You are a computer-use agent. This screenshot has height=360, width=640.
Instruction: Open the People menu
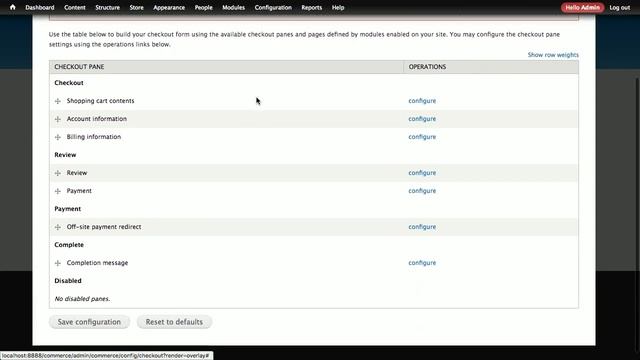click(x=203, y=7)
